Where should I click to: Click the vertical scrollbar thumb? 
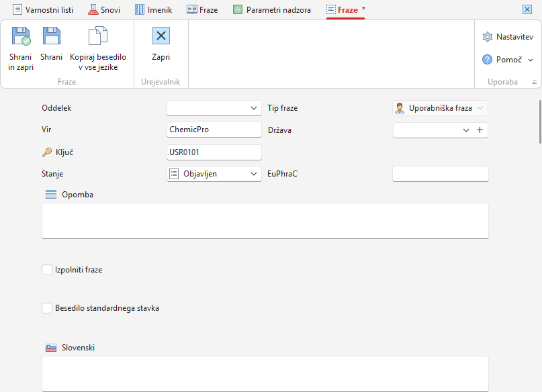[540, 121]
